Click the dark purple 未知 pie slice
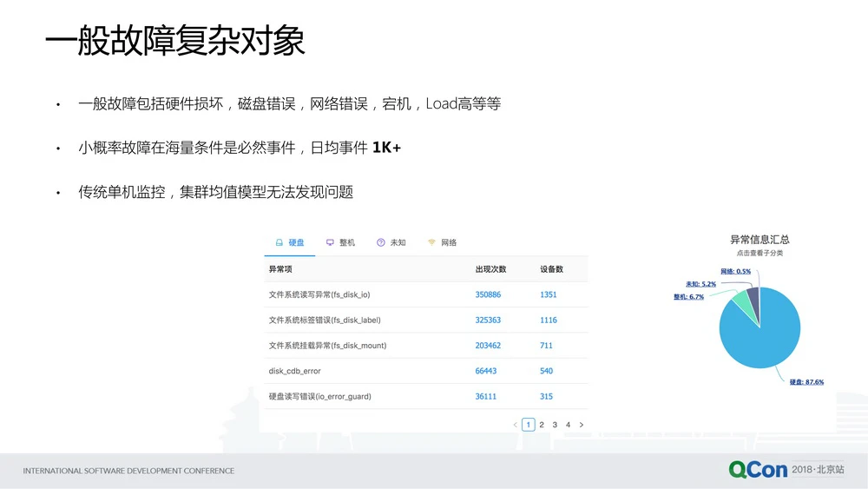 click(754, 301)
